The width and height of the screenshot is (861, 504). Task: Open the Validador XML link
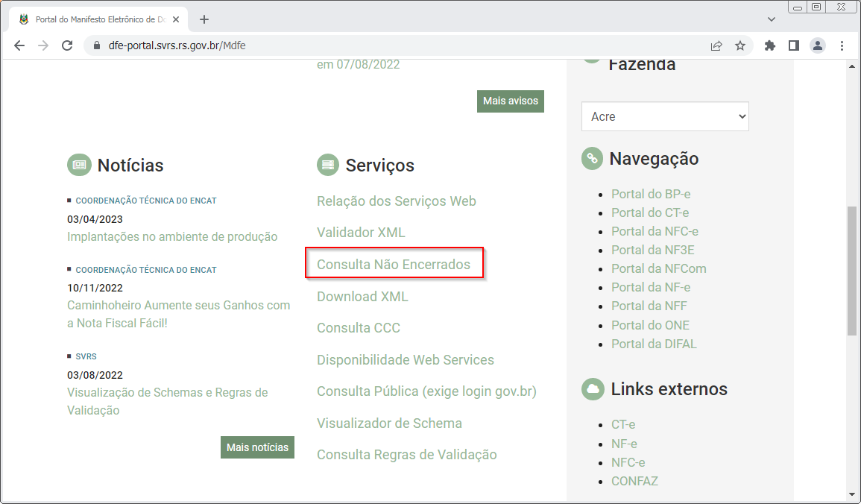[x=361, y=232]
